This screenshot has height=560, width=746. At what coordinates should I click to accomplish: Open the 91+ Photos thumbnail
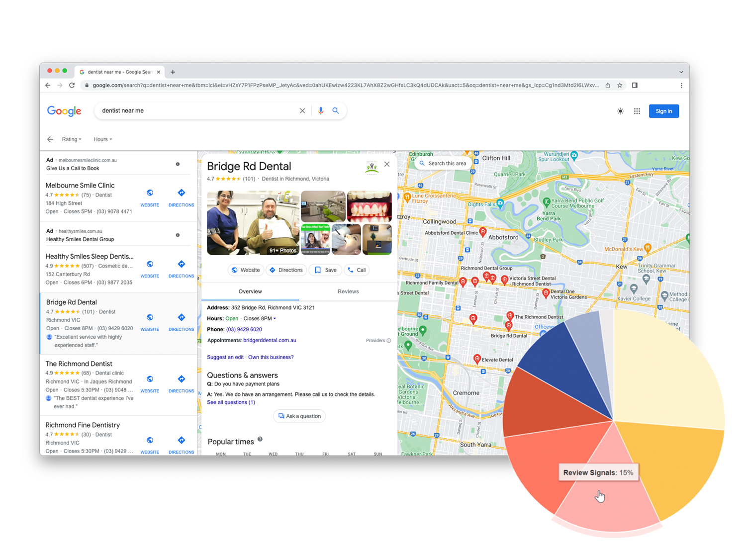[x=282, y=250]
